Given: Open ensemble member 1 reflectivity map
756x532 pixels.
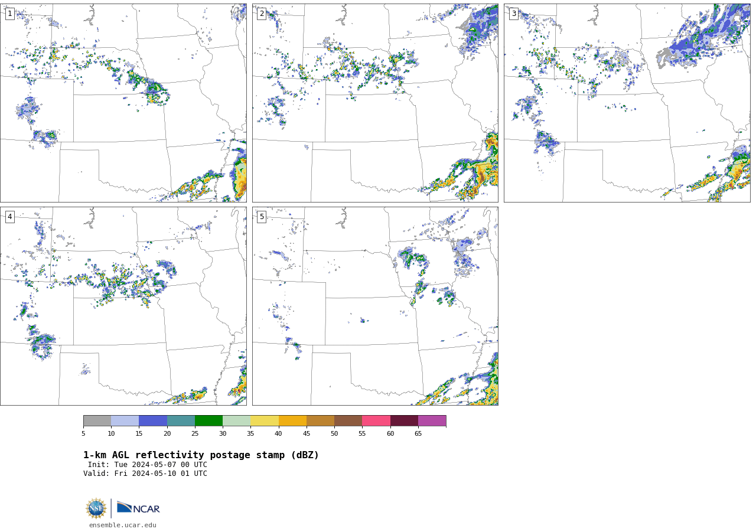Looking at the screenshot, I should click(x=123, y=103).
